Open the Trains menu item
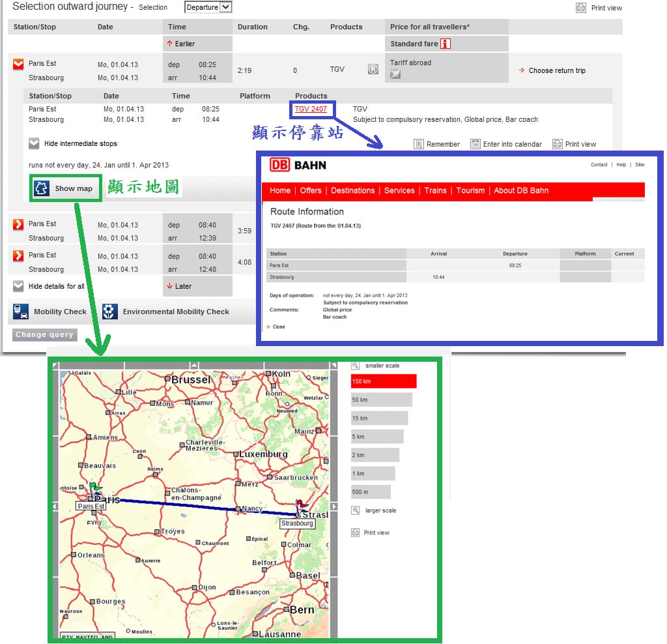Viewport: 667px width, 644px height. pyautogui.click(x=435, y=190)
